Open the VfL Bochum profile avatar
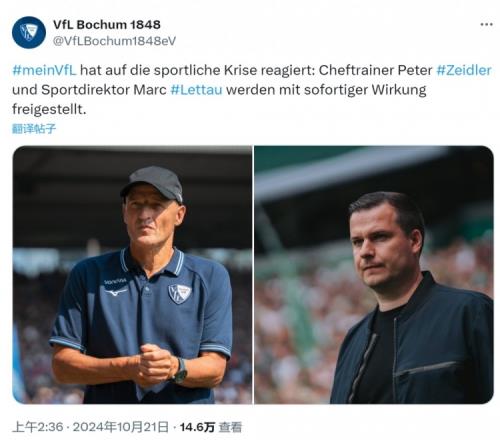The width and height of the screenshot is (500, 440). pos(29,32)
